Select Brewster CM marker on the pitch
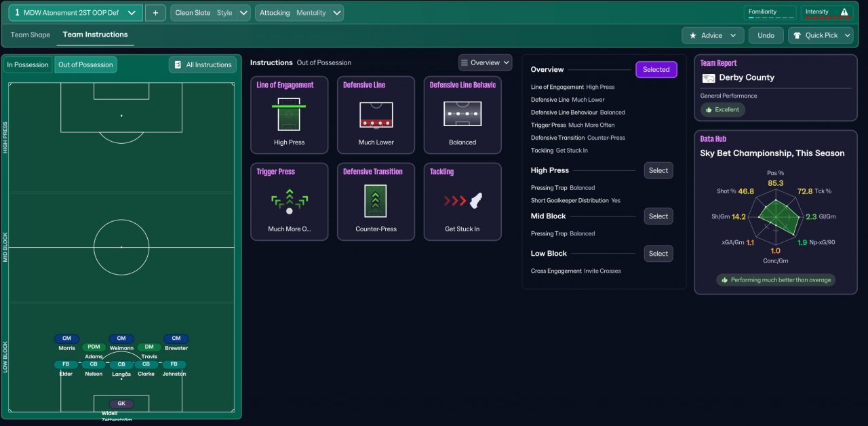 point(176,338)
